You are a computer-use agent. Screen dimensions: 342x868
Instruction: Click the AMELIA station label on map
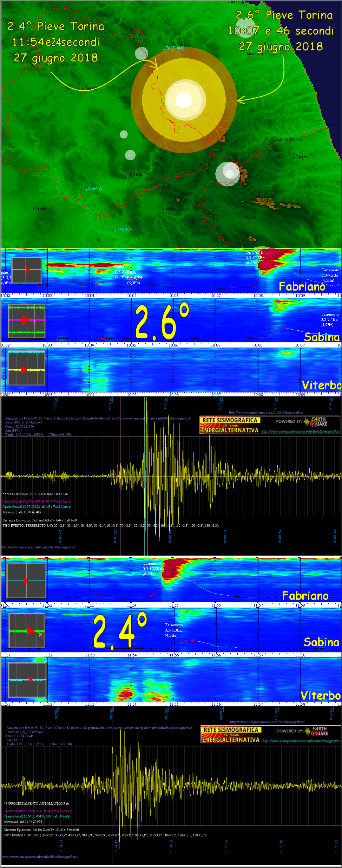click(x=95, y=189)
